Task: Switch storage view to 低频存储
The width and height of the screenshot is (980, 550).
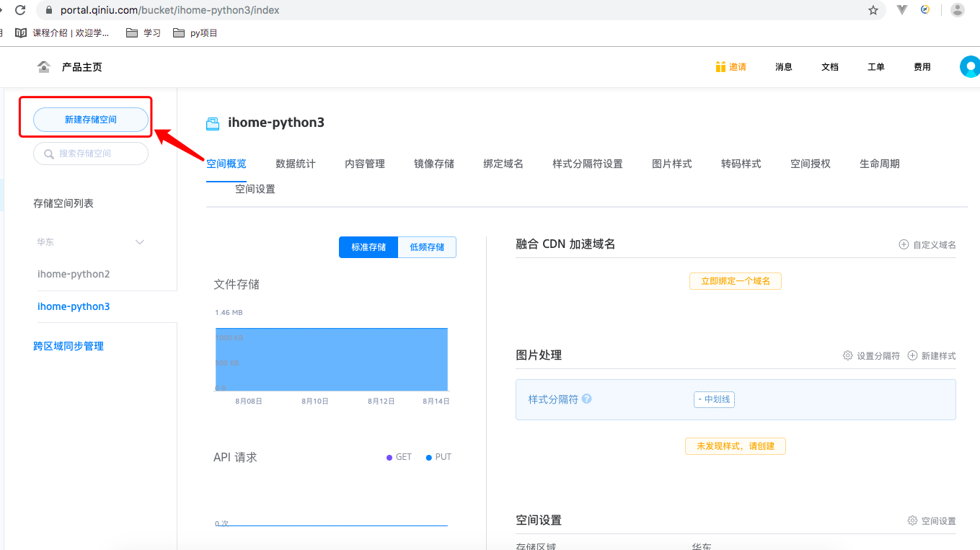Action: (x=427, y=247)
